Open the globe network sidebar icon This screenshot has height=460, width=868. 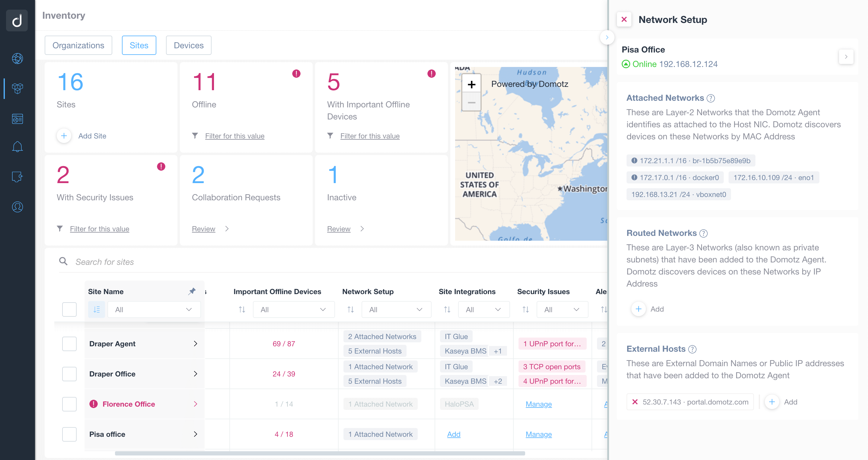pyautogui.click(x=17, y=59)
